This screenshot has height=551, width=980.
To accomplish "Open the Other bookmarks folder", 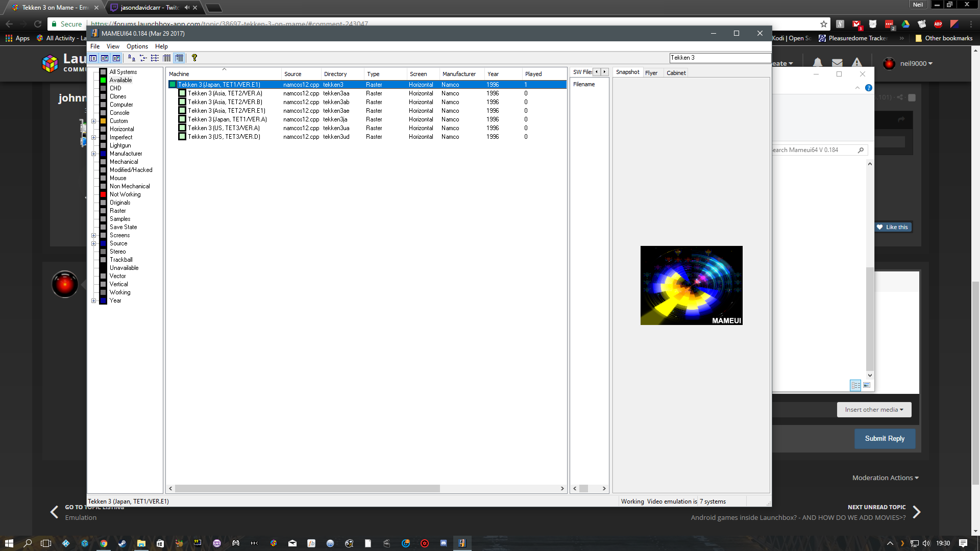I will pyautogui.click(x=944, y=38).
